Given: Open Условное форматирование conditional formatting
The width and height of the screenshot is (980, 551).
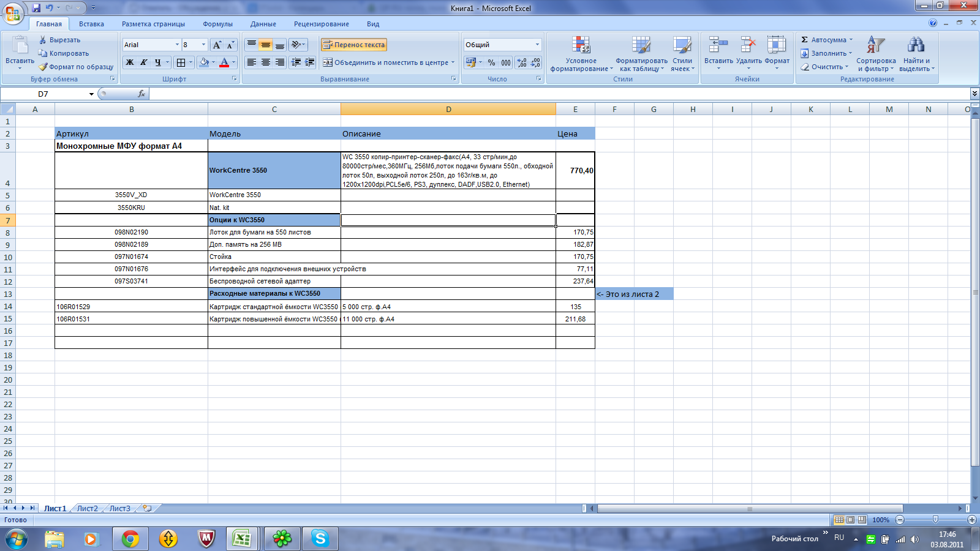Looking at the screenshot, I should [x=581, y=54].
